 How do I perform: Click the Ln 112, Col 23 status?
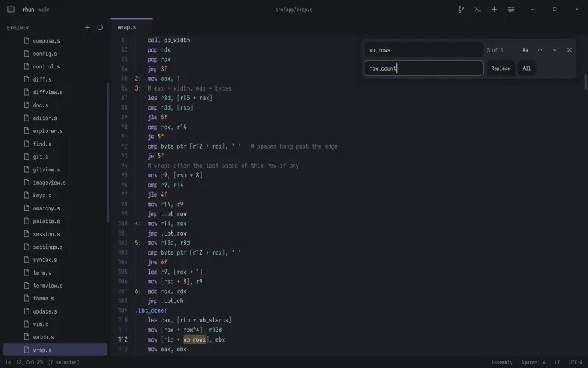[24, 362]
